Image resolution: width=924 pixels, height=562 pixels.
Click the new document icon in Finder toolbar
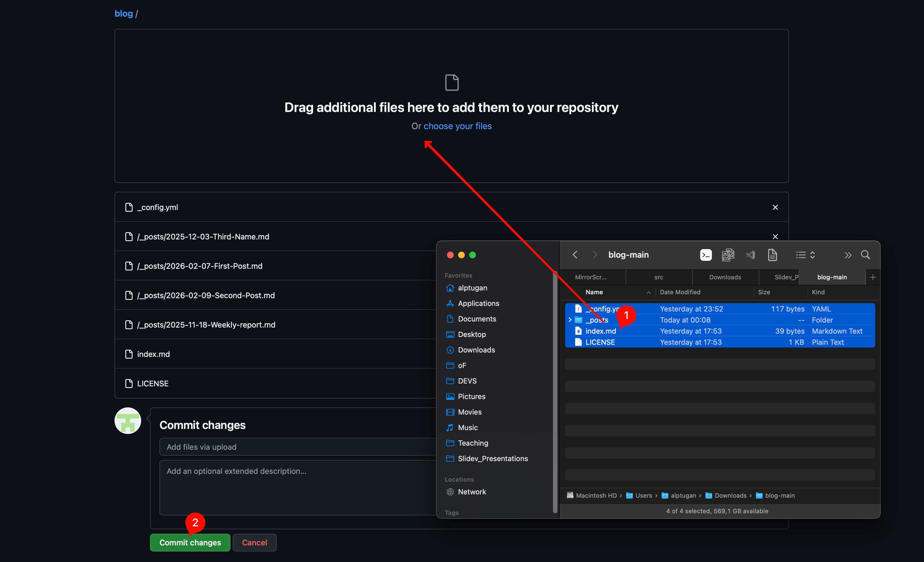click(x=772, y=255)
